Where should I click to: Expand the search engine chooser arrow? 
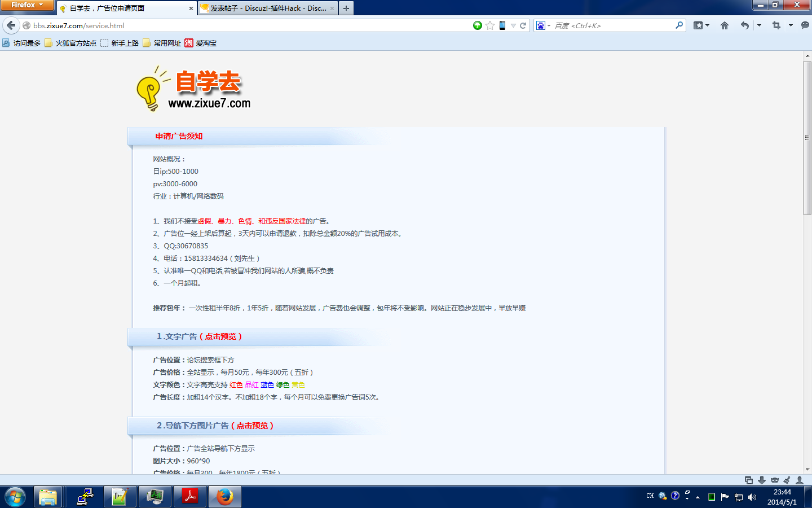coord(549,25)
